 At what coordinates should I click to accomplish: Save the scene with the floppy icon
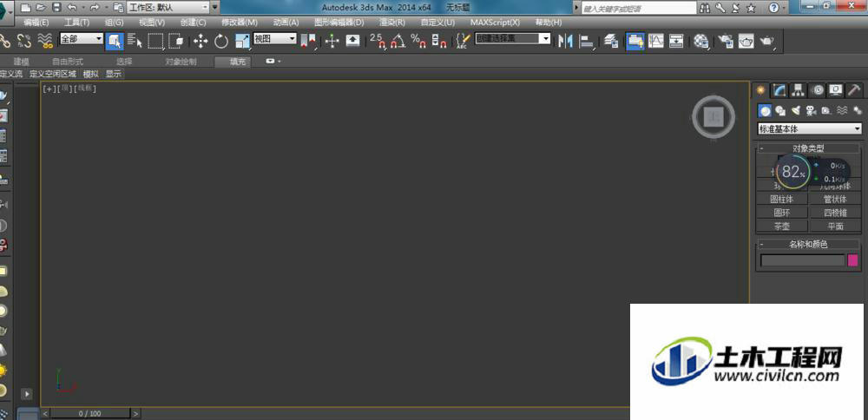point(56,8)
